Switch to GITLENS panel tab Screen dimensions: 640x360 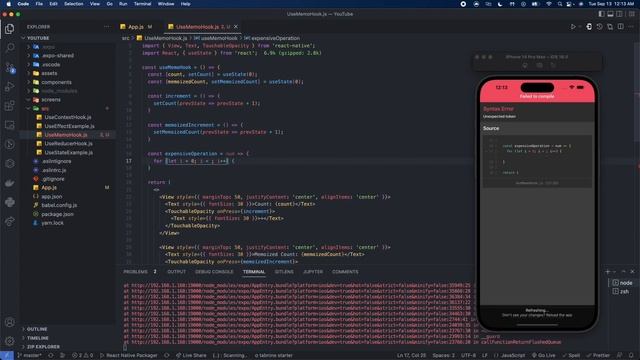click(x=284, y=272)
